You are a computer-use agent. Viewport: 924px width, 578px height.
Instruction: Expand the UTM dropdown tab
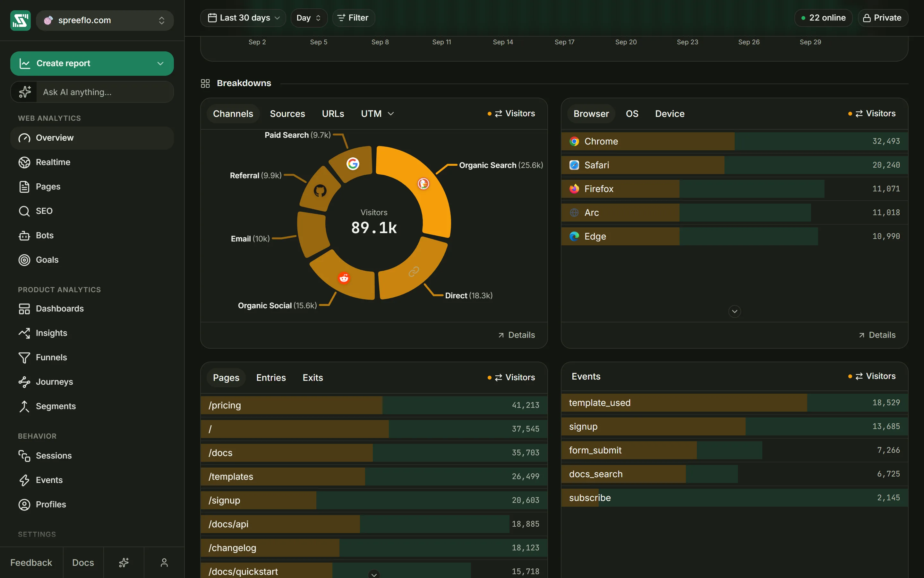click(x=377, y=114)
